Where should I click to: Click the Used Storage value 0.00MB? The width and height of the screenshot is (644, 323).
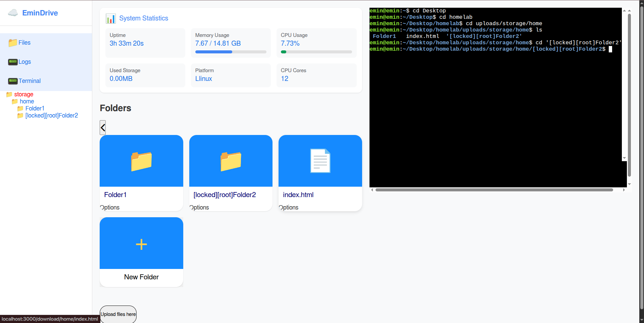click(121, 79)
